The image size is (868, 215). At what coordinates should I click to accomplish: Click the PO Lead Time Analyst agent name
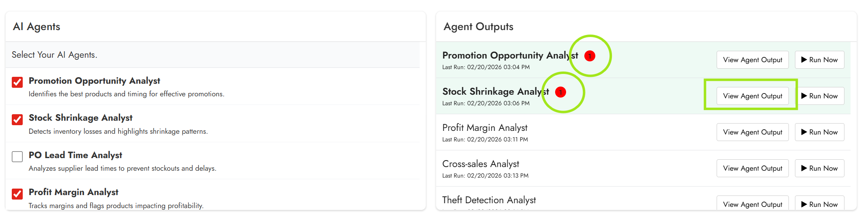point(75,155)
